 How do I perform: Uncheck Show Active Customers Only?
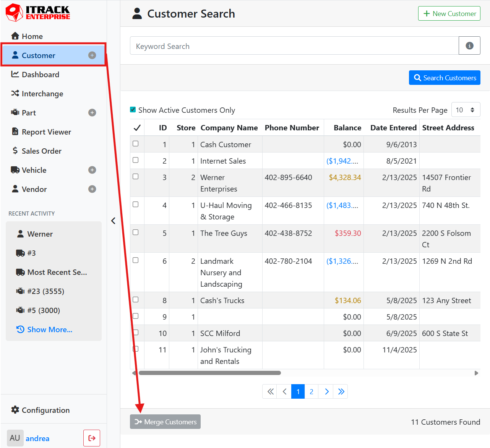[133, 110]
